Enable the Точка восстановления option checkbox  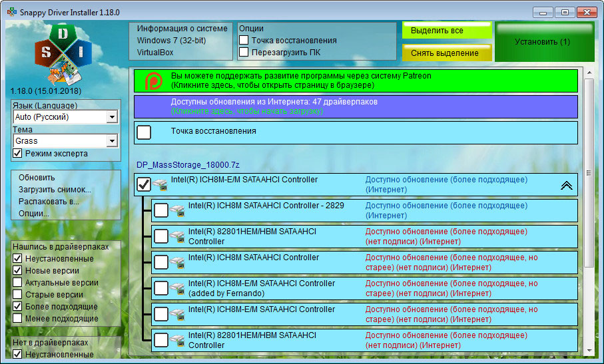coord(244,40)
